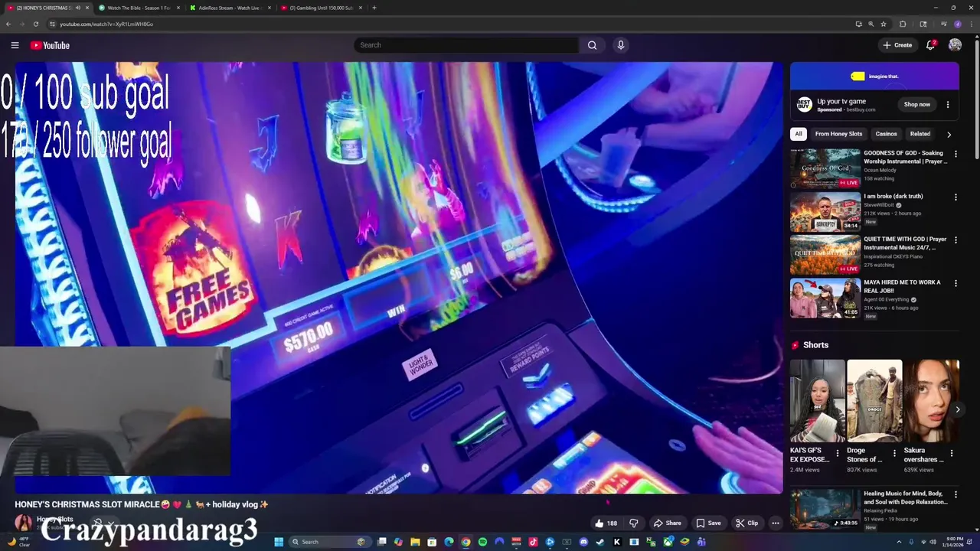Viewport: 980px width, 551px height.
Task: Reload the page in browser toolbar
Action: click(x=35, y=24)
